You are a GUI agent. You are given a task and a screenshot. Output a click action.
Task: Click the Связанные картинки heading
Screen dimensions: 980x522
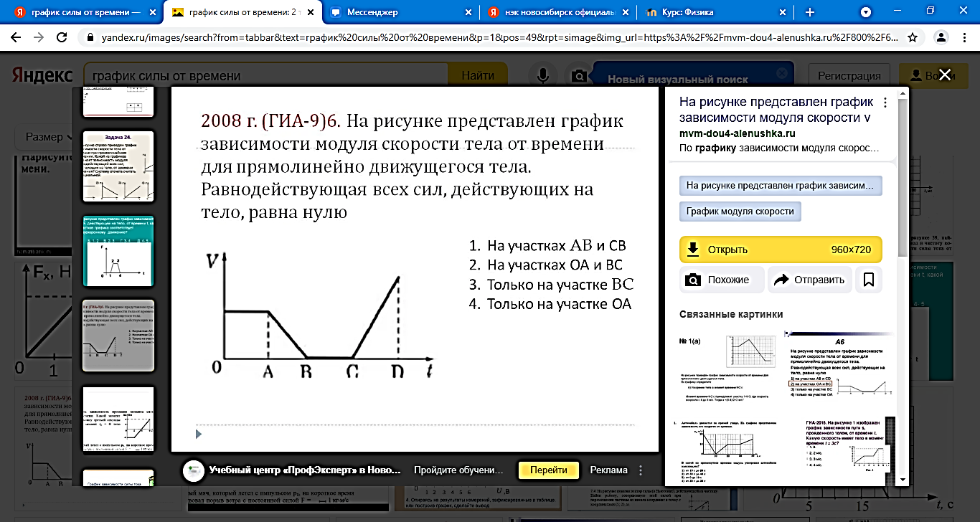731,314
